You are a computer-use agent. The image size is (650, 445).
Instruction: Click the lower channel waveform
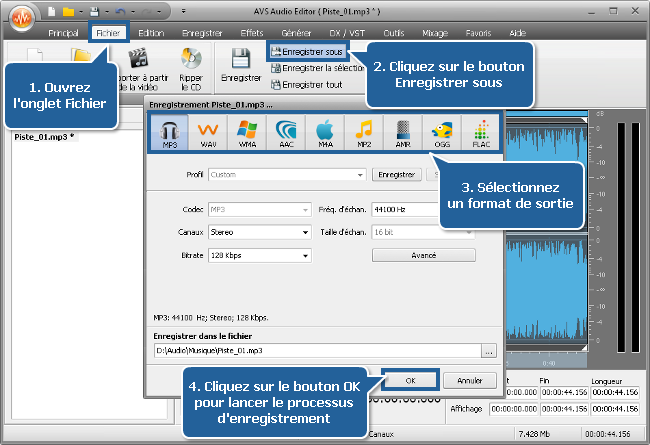coord(546,290)
